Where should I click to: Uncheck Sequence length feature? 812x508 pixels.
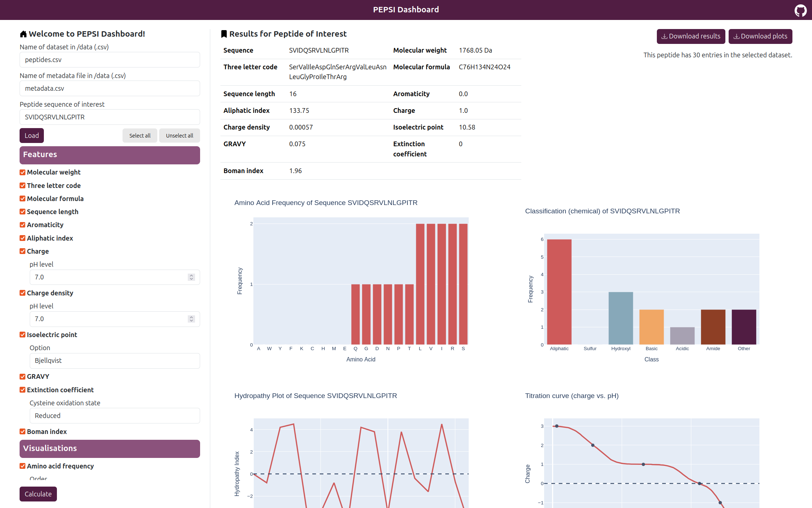click(22, 212)
